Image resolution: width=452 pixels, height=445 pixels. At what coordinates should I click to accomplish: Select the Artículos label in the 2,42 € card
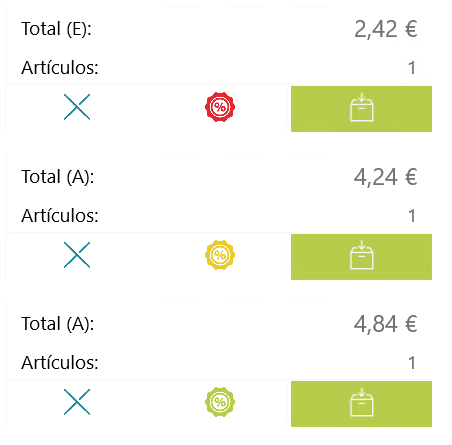[60, 68]
